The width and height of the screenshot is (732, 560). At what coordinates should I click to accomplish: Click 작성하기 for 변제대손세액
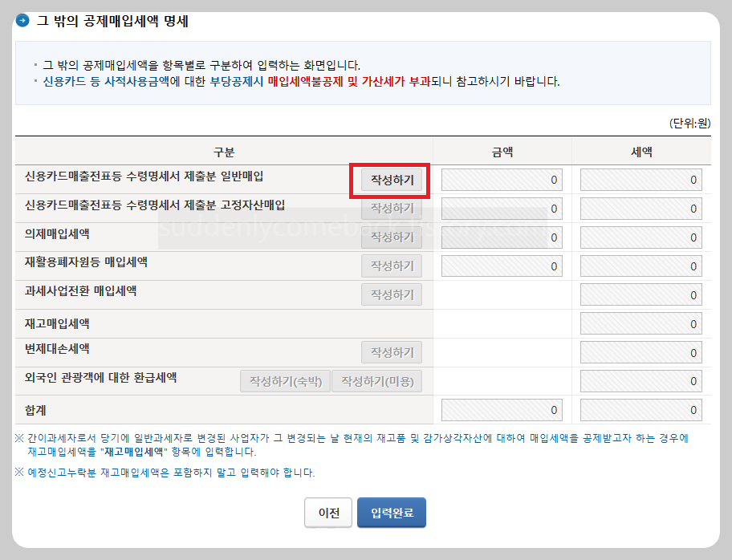391,352
